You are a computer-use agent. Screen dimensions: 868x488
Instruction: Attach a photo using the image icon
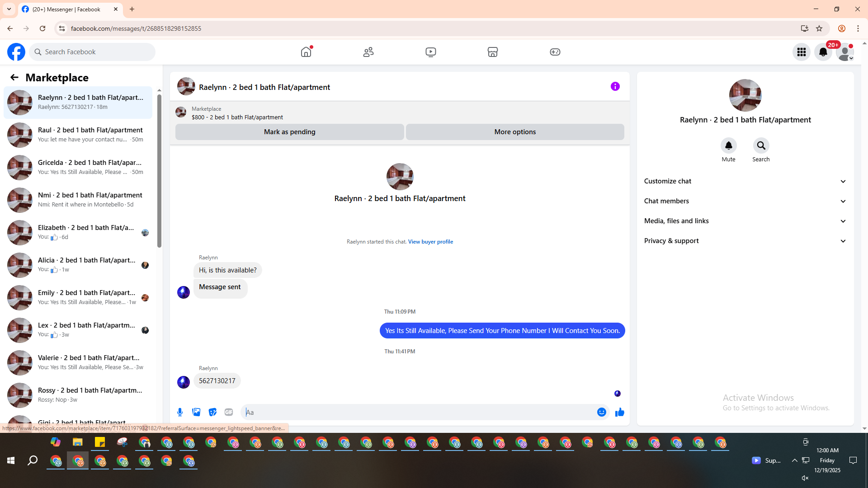pos(196,412)
